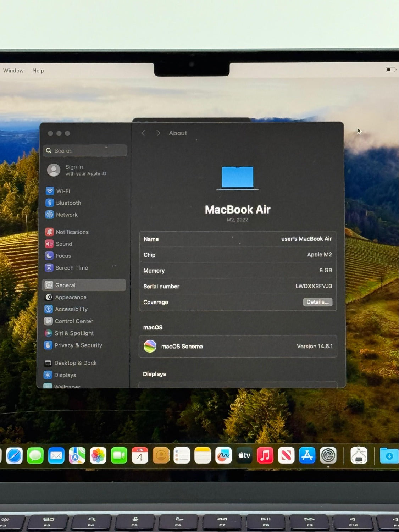
Task: Open Calendar from the Dock
Action: point(140,456)
